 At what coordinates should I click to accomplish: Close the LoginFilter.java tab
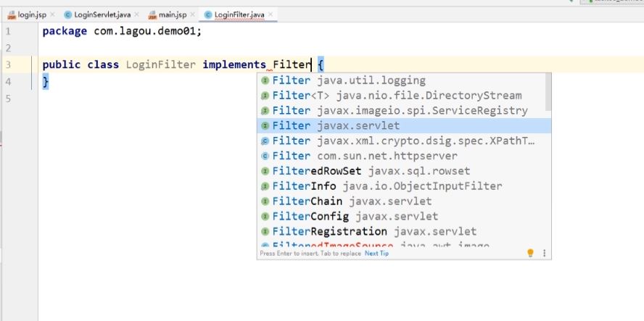(x=271, y=14)
